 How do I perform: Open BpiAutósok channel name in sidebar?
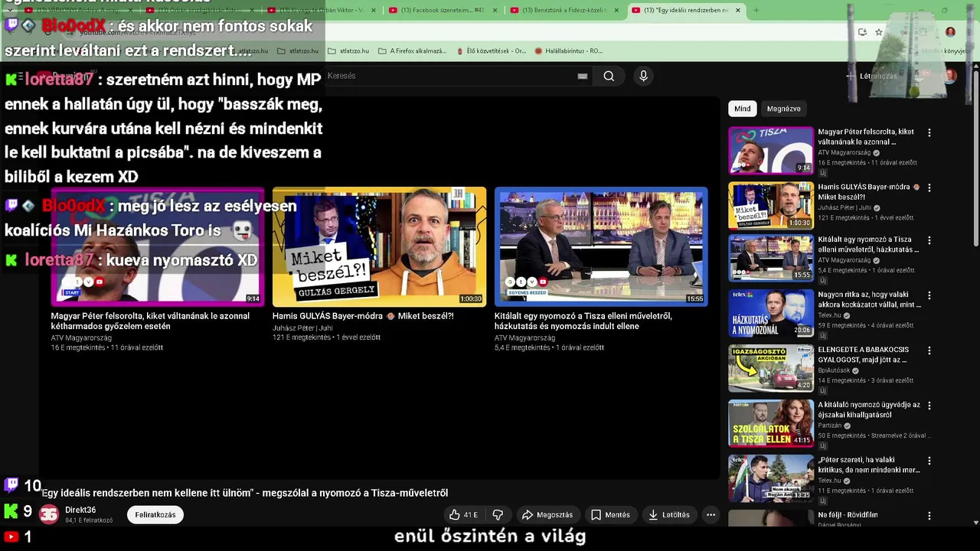(x=833, y=370)
